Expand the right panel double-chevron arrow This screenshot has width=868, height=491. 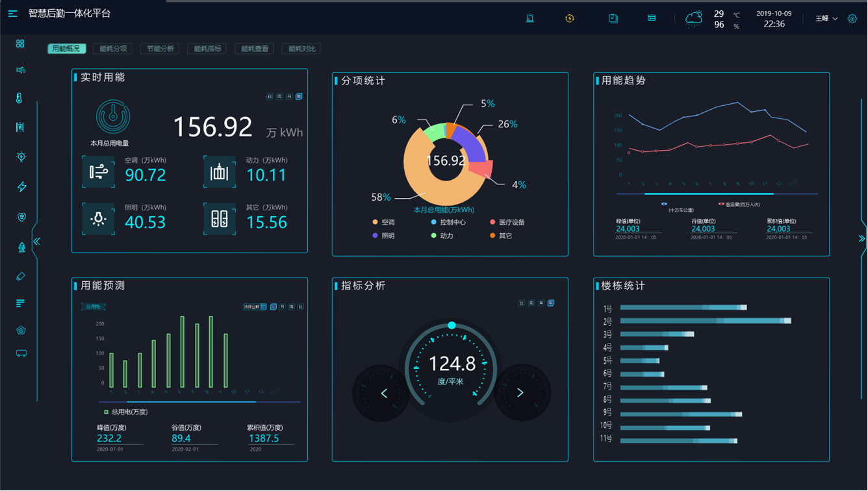862,239
